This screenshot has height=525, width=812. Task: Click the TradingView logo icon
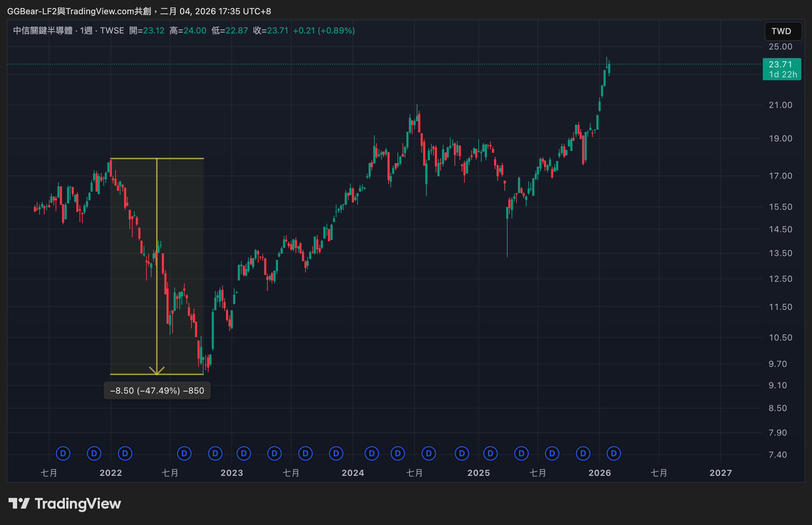point(19,504)
